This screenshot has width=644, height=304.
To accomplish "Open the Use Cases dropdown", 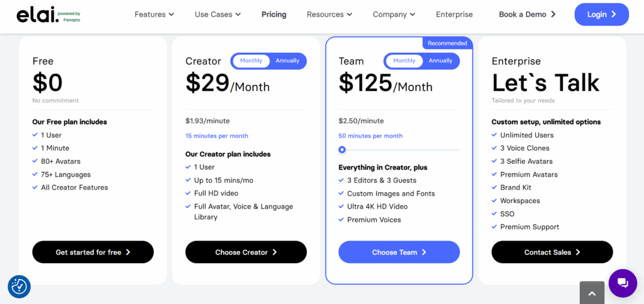I will pyautogui.click(x=218, y=14).
